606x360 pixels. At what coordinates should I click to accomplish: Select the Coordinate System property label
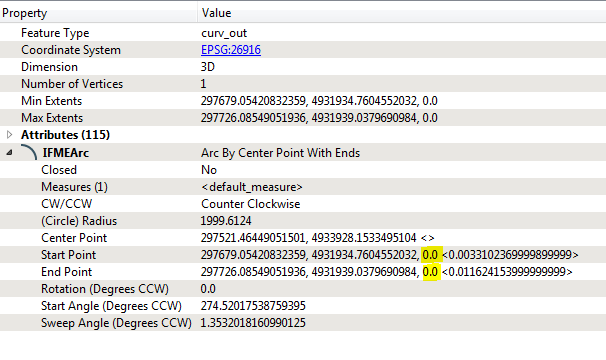pyautogui.click(x=71, y=50)
